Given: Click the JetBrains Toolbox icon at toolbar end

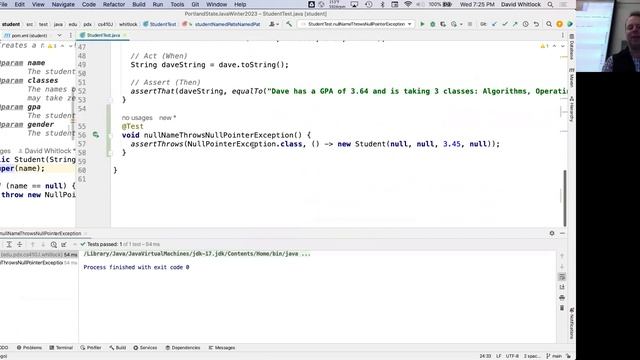Looking at the screenshot, I should point(570,24).
